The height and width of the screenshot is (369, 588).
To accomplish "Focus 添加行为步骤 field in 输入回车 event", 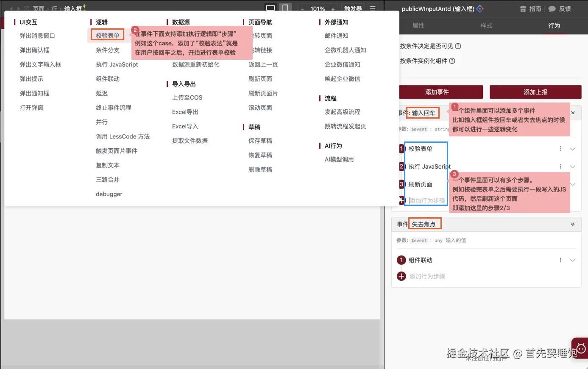I will pyautogui.click(x=427, y=200).
